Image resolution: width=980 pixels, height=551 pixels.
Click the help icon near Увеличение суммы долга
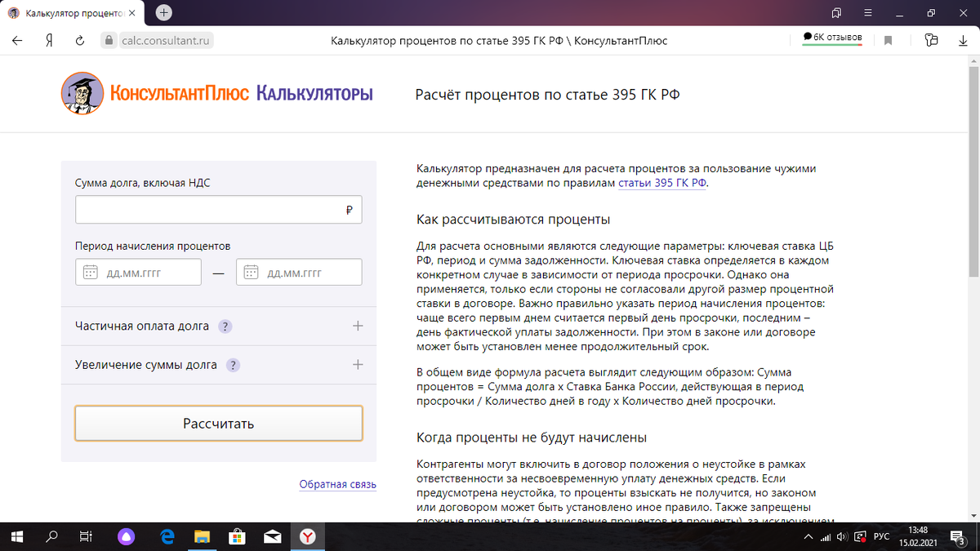[x=233, y=365]
